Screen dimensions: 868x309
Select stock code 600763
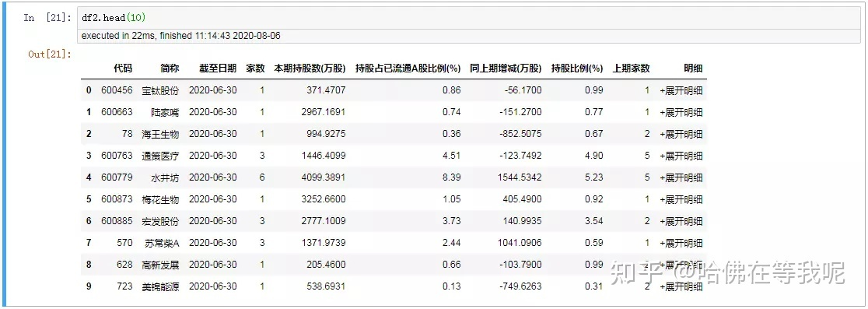tap(117, 156)
